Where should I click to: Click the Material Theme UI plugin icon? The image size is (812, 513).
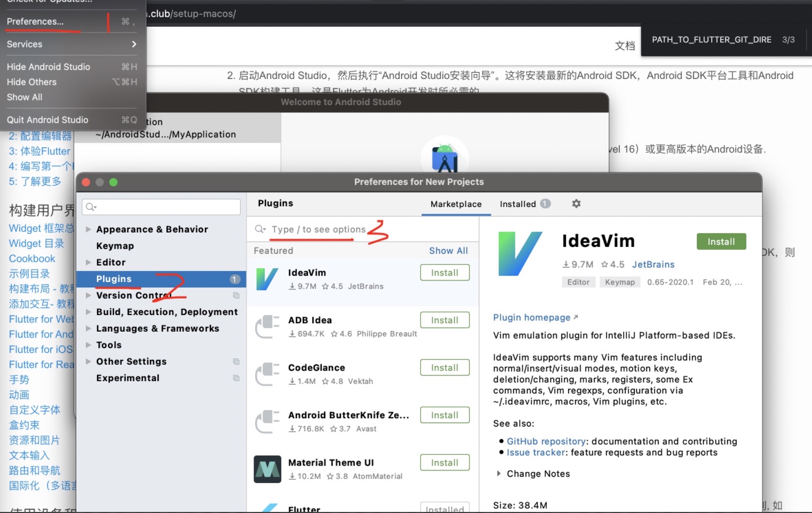click(267, 469)
